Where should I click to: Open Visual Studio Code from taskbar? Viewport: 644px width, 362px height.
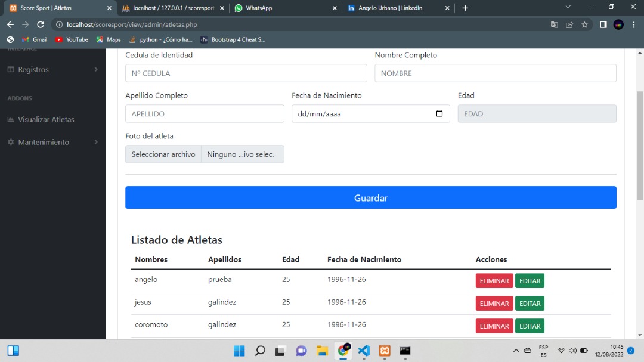364,351
